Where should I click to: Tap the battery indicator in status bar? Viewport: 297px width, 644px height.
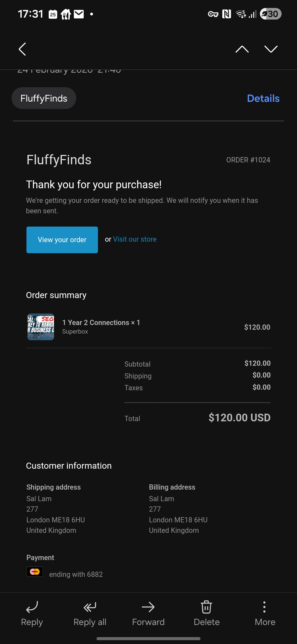pos(271,14)
